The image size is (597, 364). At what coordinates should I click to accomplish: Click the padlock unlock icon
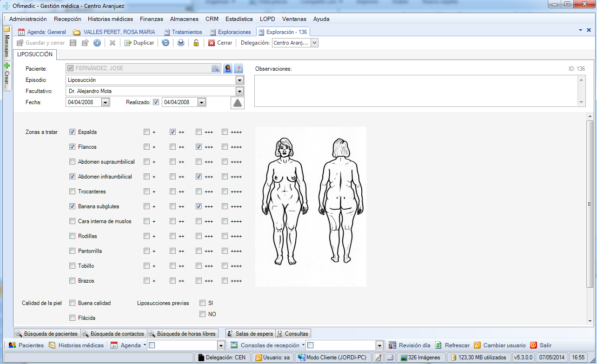(x=196, y=43)
